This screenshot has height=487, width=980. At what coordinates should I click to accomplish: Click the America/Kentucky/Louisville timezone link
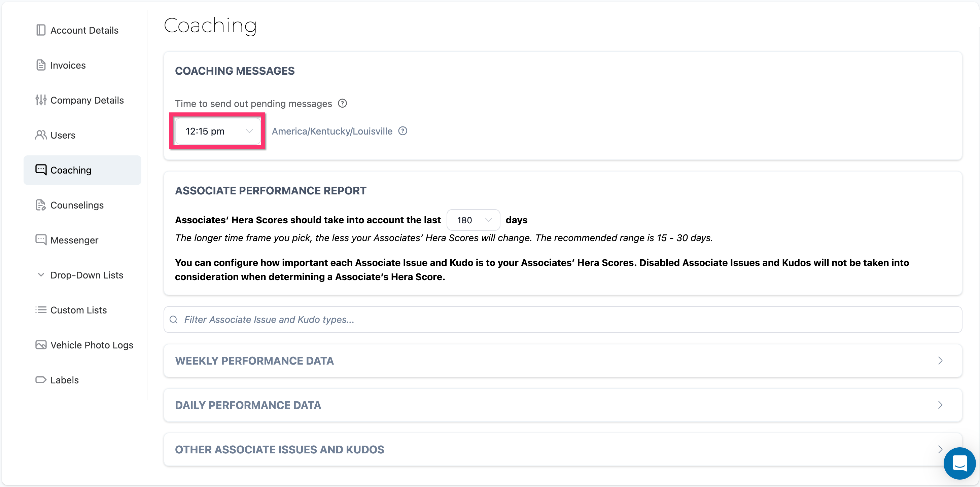point(332,131)
